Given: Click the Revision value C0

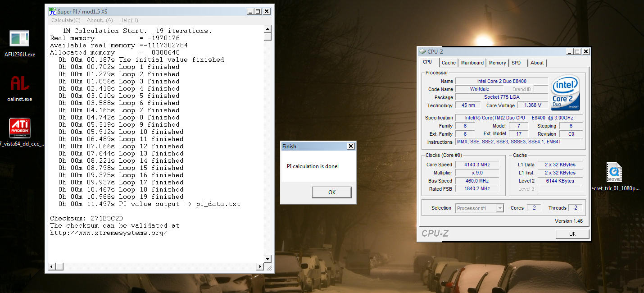Looking at the screenshot, I should point(571,134).
